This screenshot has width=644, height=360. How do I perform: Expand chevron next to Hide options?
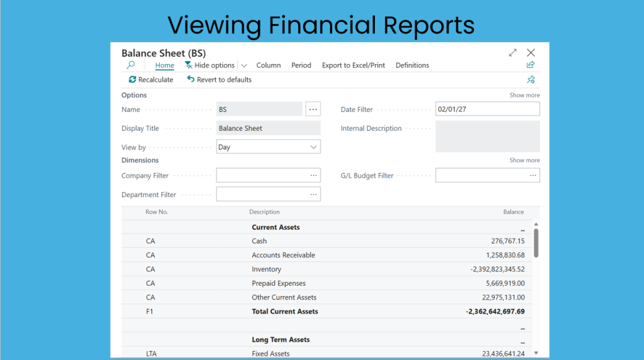pyautogui.click(x=244, y=65)
